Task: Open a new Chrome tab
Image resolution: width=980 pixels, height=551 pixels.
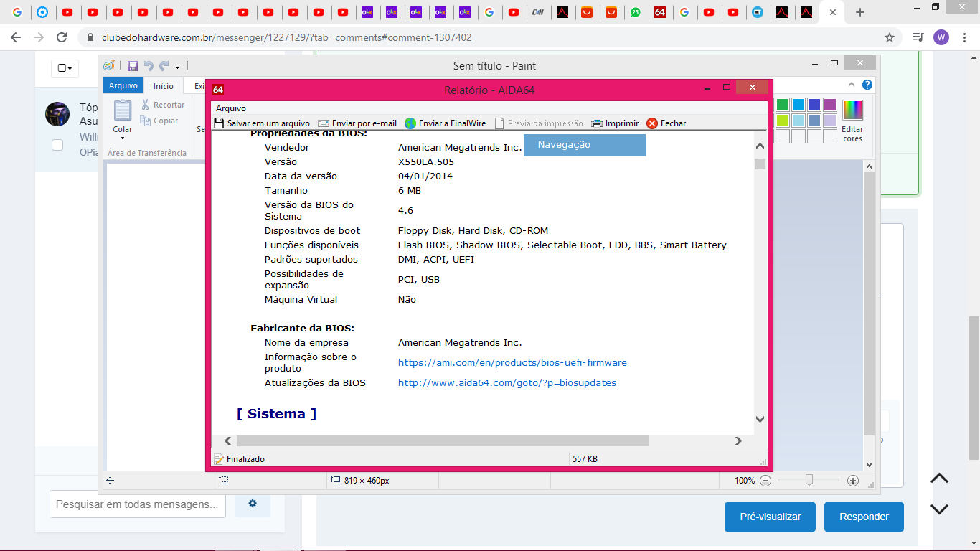Action: pos(860,12)
